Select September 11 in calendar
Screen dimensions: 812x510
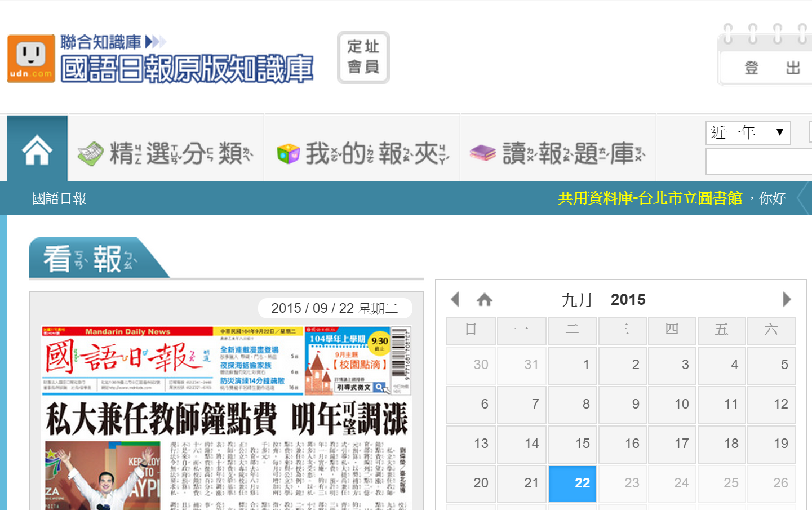pyautogui.click(x=721, y=405)
